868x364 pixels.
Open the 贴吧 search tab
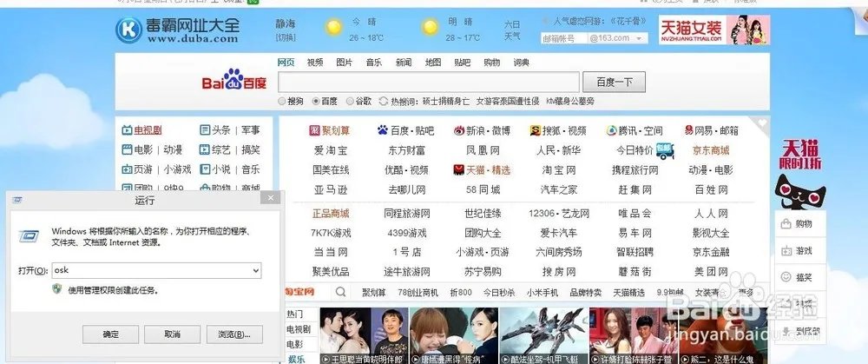point(463,62)
